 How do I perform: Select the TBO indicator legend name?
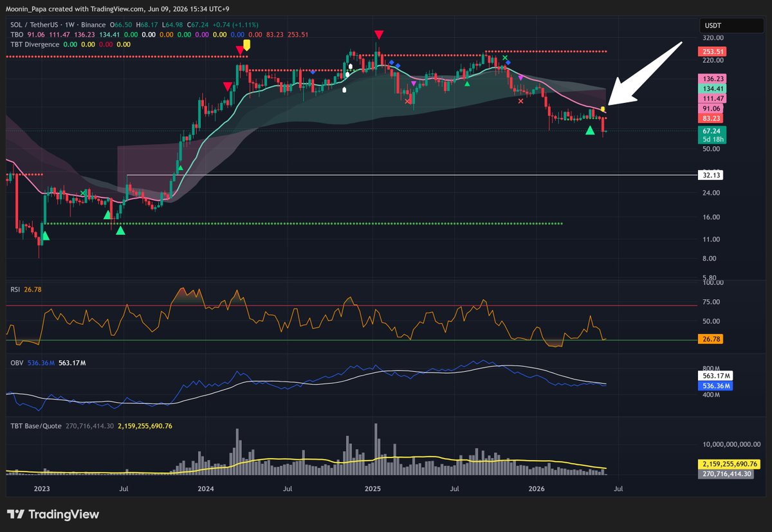(x=16, y=34)
